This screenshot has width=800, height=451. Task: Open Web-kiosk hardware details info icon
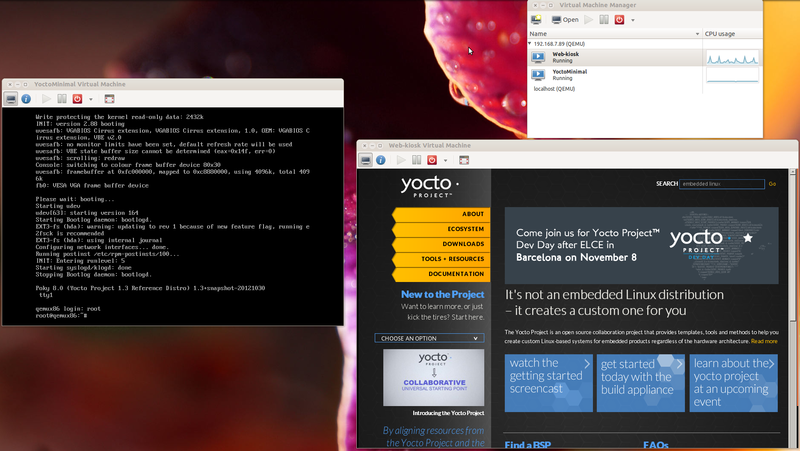[x=381, y=160]
